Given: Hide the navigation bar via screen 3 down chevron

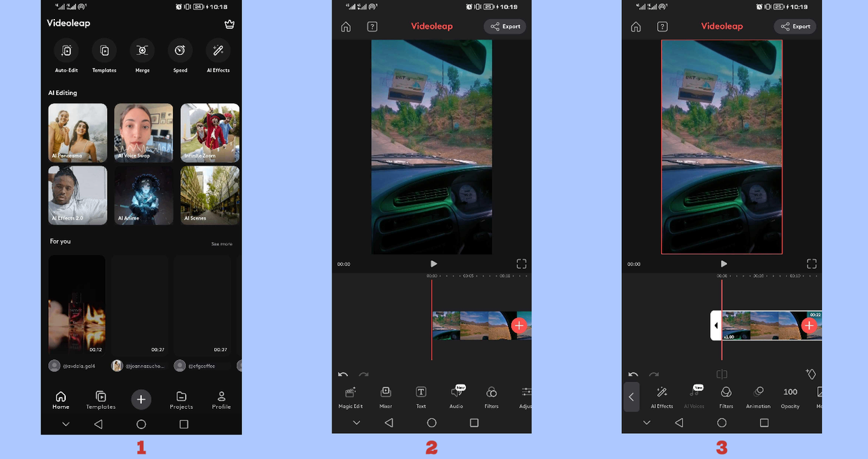Looking at the screenshot, I should pyautogui.click(x=646, y=422).
